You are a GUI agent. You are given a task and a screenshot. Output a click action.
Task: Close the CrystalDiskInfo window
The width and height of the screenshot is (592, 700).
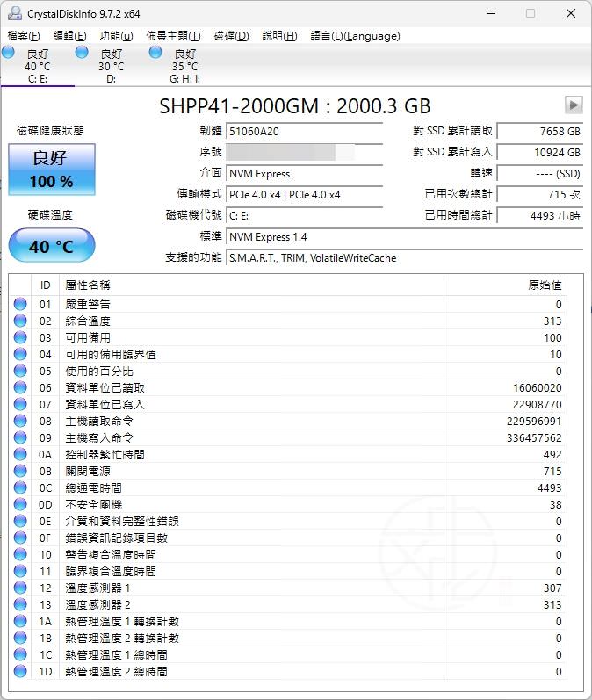(x=571, y=13)
